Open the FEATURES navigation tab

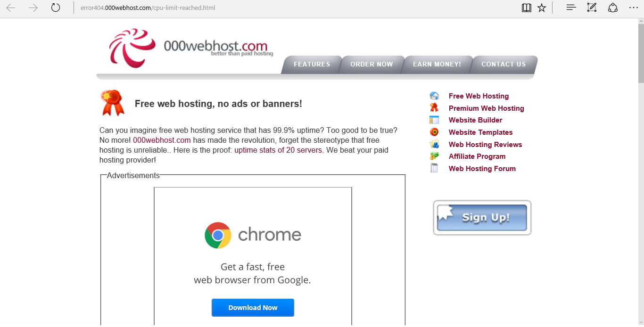click(x=312, y=65)
